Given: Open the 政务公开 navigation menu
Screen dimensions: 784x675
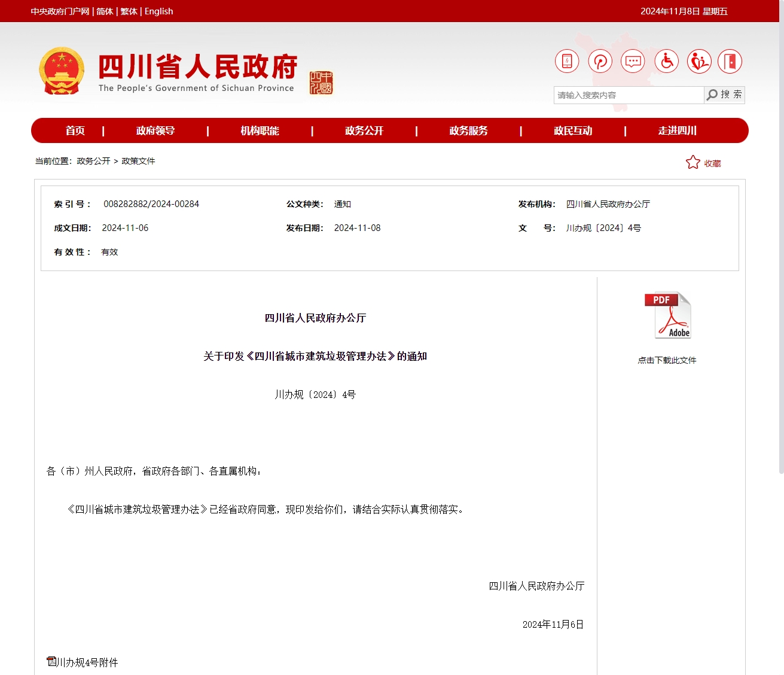Looking at the screenshot, I should point(364,130).
